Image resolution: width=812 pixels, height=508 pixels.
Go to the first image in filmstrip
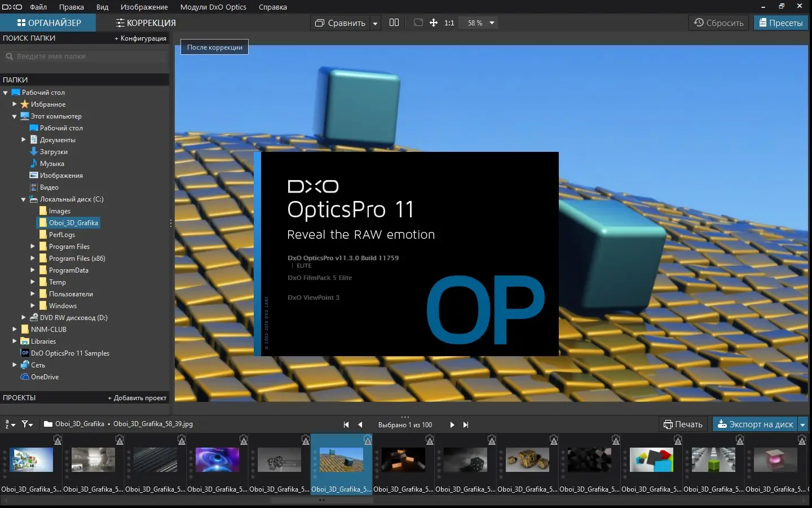(346, 424)
